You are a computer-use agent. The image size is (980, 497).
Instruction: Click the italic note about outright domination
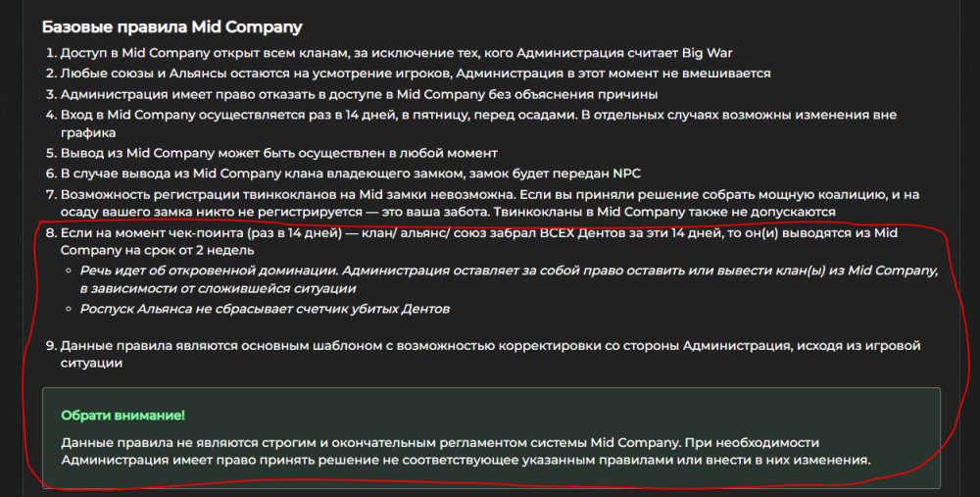510,271
